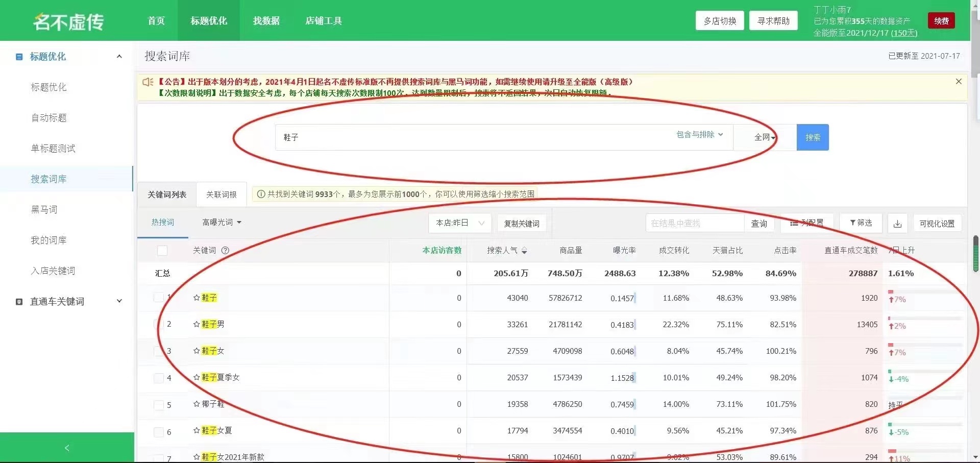The width and height of the screenshot is (980, 463).
Task: Open the 包含与排除 dropdown
Action: [x=699, y=135]
